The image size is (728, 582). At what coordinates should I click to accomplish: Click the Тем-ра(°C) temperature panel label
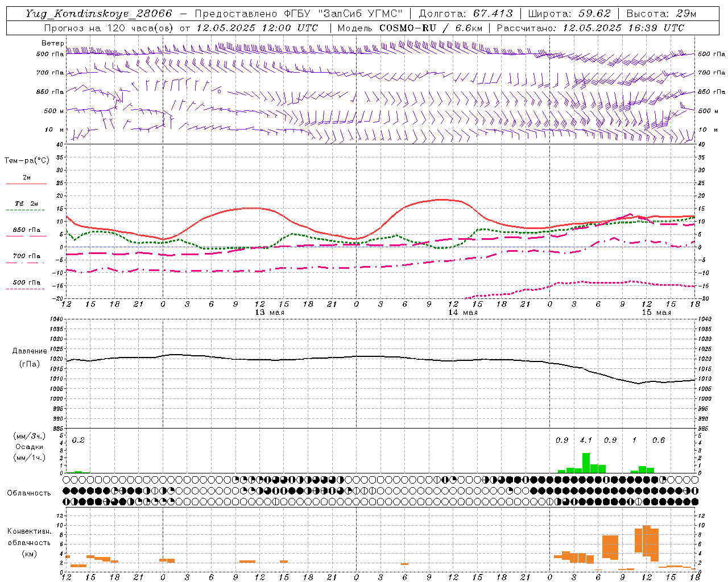coord(27,161)
